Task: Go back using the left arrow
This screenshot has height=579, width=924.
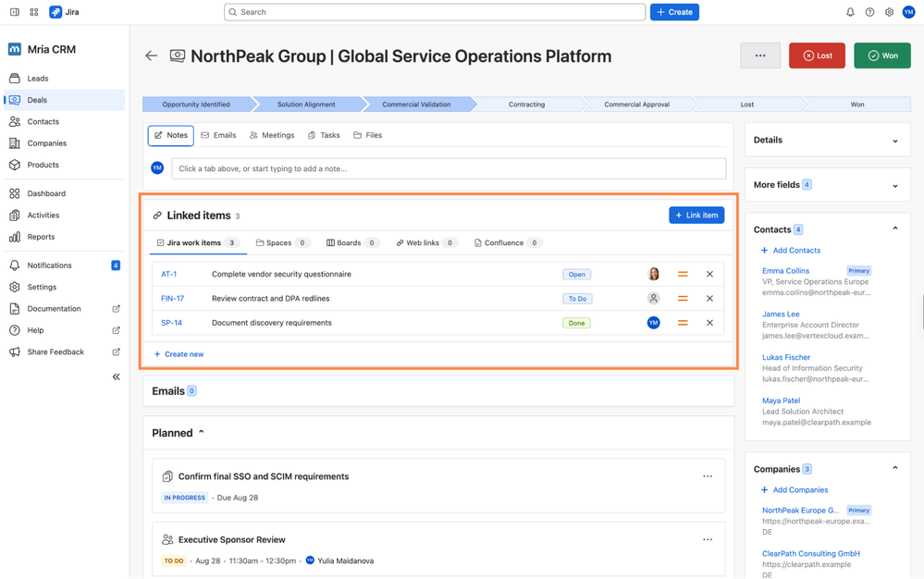Action: coord(152,55)
